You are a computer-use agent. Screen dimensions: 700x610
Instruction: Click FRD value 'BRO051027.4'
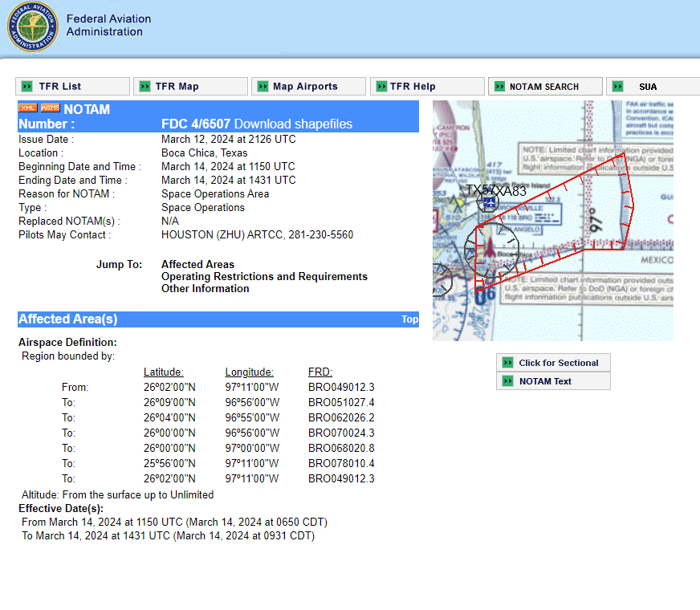click(x=341, y=402)
